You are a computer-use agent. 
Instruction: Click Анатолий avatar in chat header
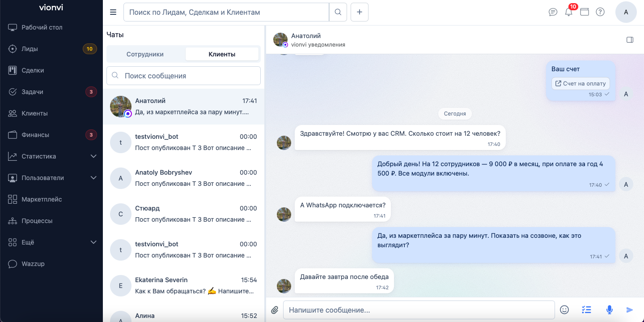click(280, 40)
